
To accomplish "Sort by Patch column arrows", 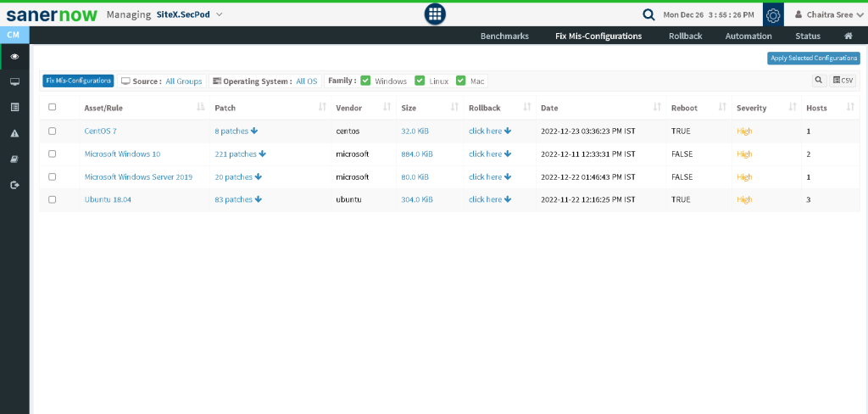I will point(322,108).
